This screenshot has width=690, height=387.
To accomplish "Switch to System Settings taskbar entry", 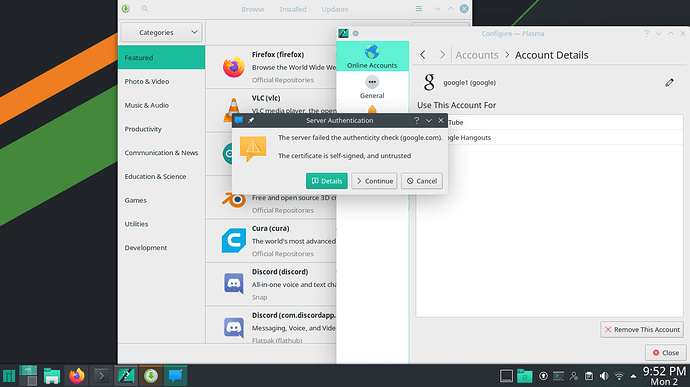I will (126, 376).
